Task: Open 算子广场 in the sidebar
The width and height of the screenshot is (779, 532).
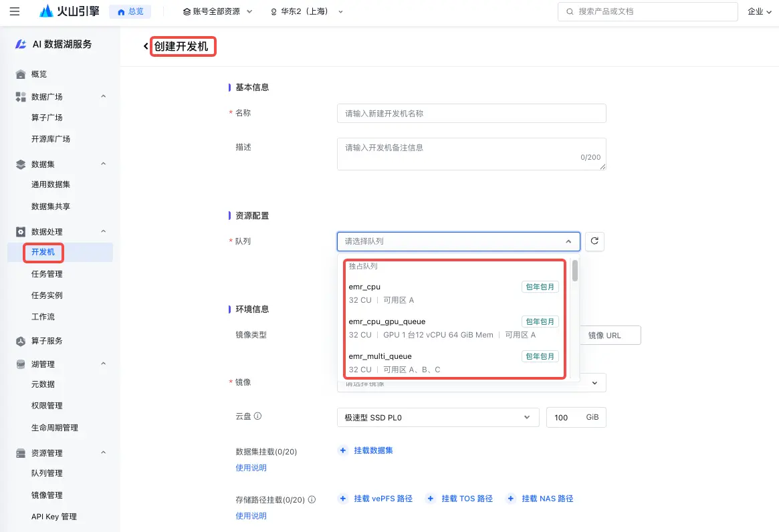Action: coord(47,118)
